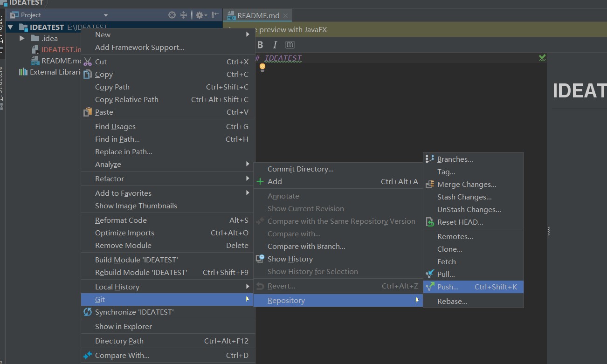Click the locate/scroll-from-source target icon

coord(172,15)
